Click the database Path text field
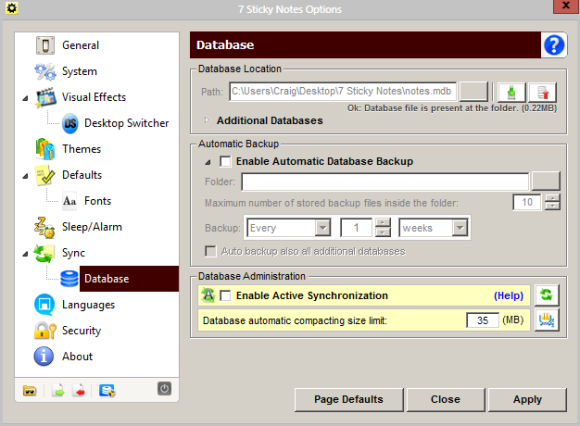Image resolution: width=580 pixels, height=426 pixels. 343,91
